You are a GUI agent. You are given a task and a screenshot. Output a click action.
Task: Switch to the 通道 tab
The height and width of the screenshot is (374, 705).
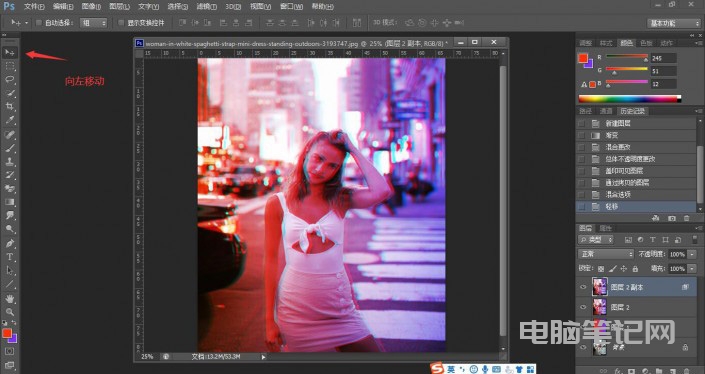pos(606,111)
